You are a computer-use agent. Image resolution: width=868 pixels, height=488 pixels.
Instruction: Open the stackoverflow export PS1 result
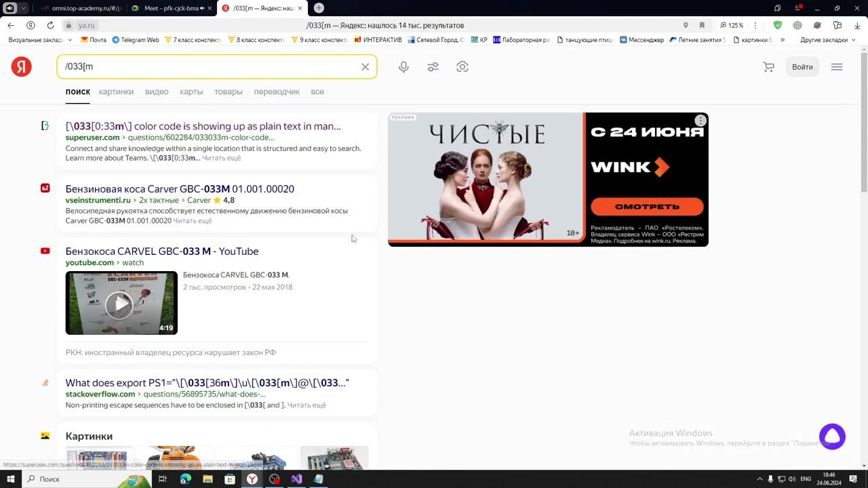coord(208,382)
